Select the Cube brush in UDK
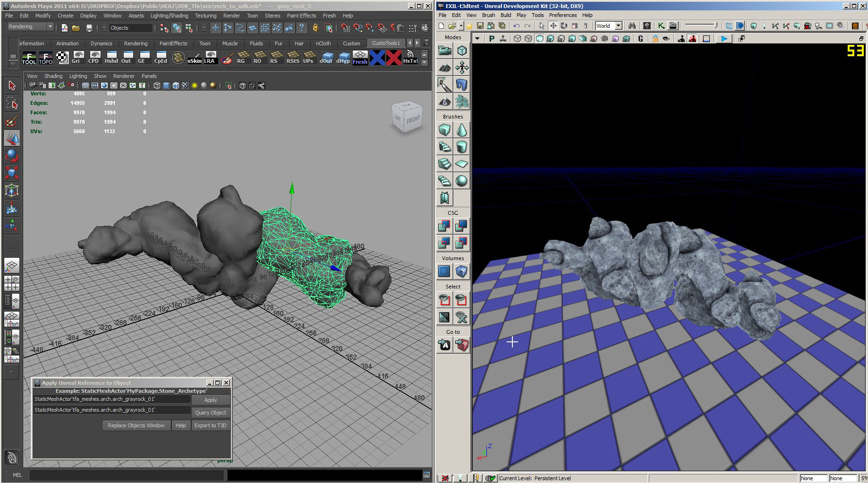The width and height of the screenshot is (868, 483). pyautogui.click(x=444, y=130)
